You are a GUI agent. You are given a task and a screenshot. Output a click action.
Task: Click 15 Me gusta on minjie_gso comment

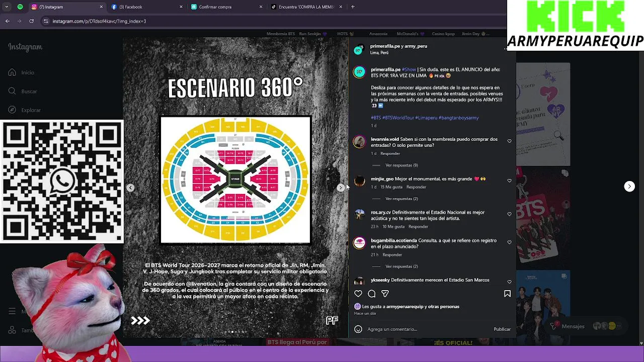tap(391, 187)
